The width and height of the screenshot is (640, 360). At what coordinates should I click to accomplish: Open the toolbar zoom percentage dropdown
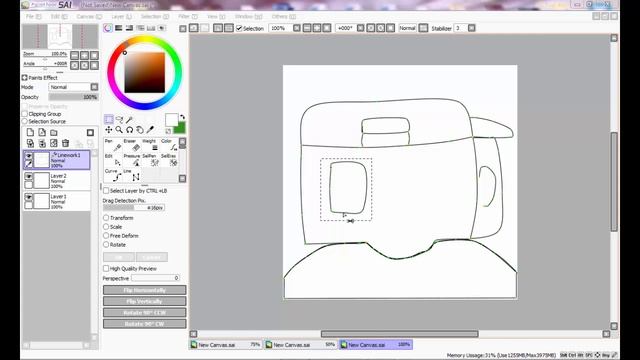[x=297, y=28]
